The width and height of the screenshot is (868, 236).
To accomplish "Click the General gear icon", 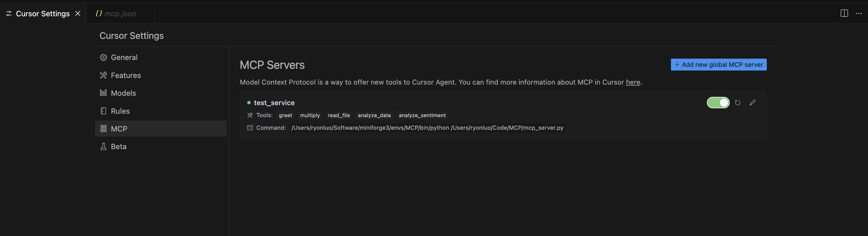I will [x=104, y=57].
